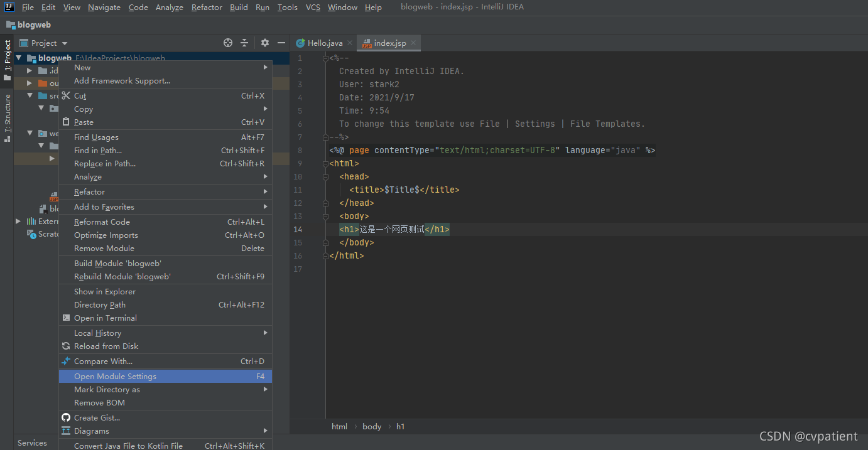This screenshot has width=868, height=450.
Task: Click the Collapse All icon in Project panel
Action: (x=244, y=43)
